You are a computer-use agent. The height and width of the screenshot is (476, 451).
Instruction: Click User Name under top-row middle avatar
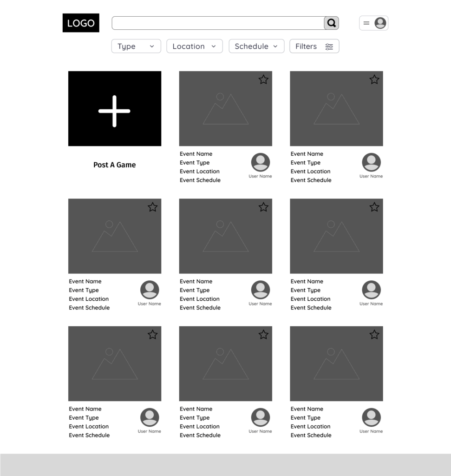[260, 176]
